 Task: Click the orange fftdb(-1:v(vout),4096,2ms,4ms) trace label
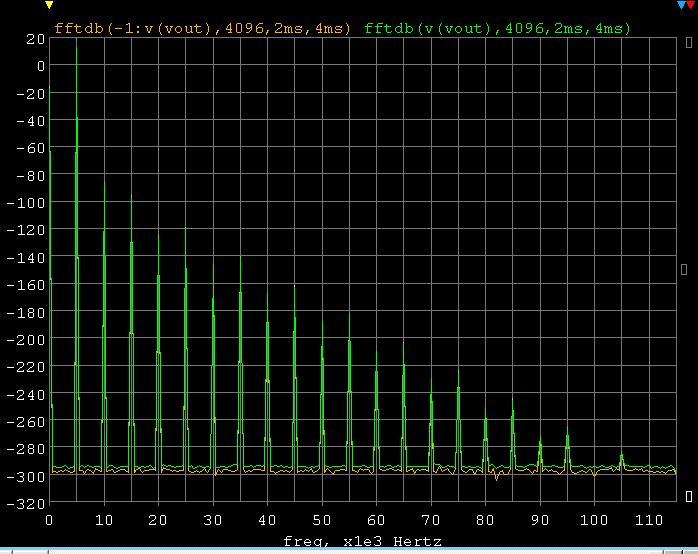tap(203, 28)
